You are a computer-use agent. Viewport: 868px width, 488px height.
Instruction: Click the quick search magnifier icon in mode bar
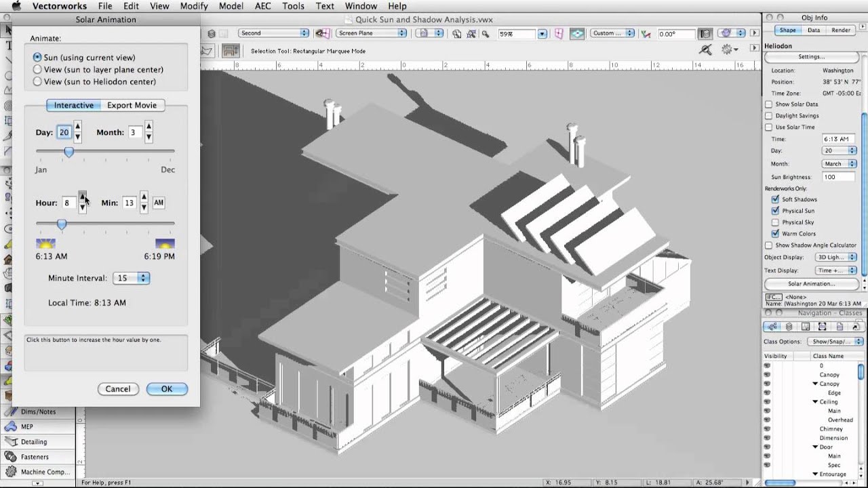pyautogui.click(x=706, y=49)
